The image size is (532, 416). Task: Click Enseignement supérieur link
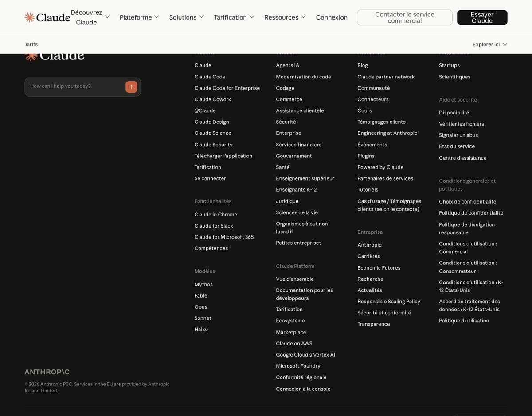coord(305,178)
